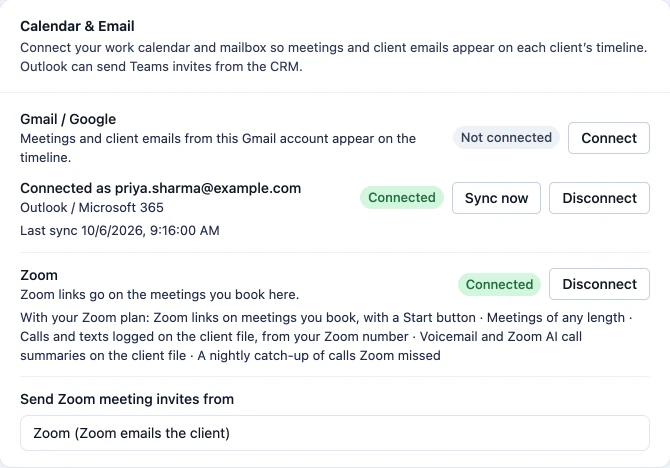Click the Send Zoom meeting invites from label
The image size is (670, 468).
[127, 399]
